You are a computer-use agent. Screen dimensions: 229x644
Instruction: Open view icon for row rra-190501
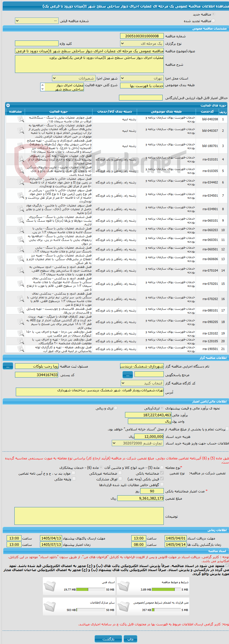pyautogui.click(x=21, y=349)
